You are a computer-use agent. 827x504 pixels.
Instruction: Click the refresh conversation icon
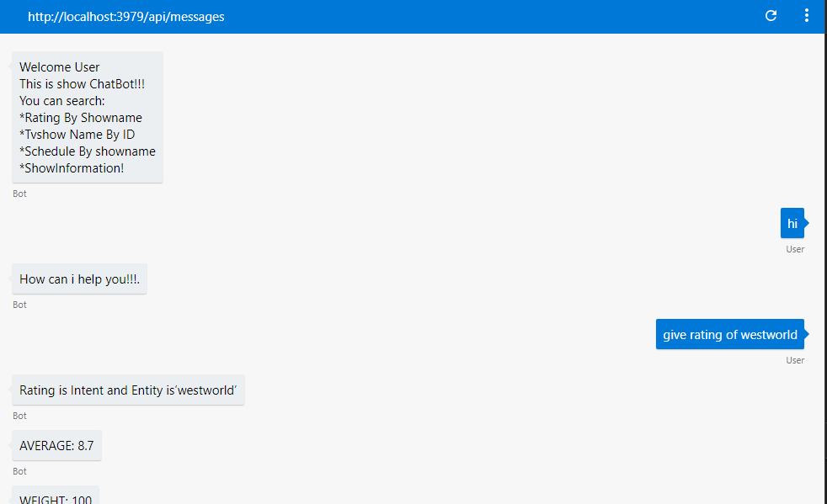click(771, 16)
